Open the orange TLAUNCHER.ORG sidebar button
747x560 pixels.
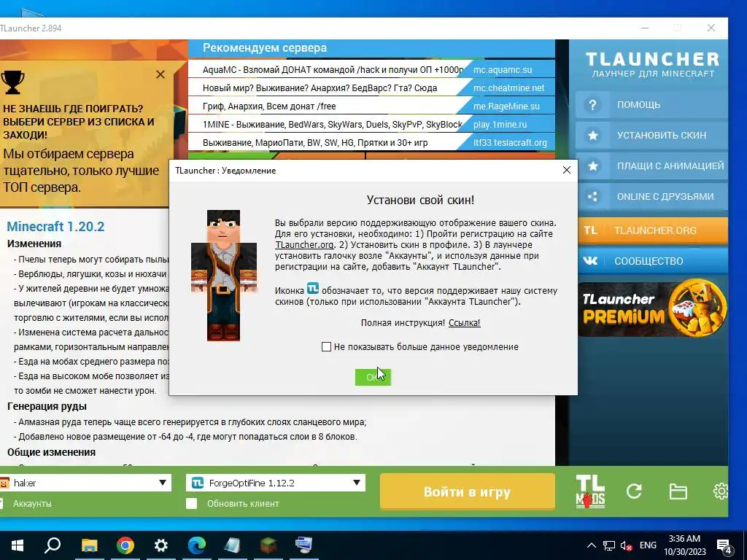point(653,230)
